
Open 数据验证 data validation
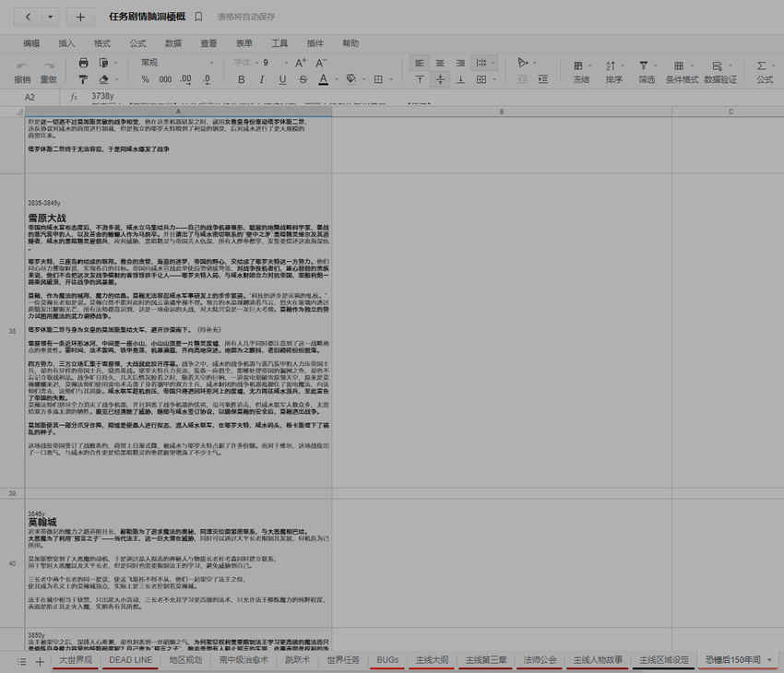tap(720, 72)
